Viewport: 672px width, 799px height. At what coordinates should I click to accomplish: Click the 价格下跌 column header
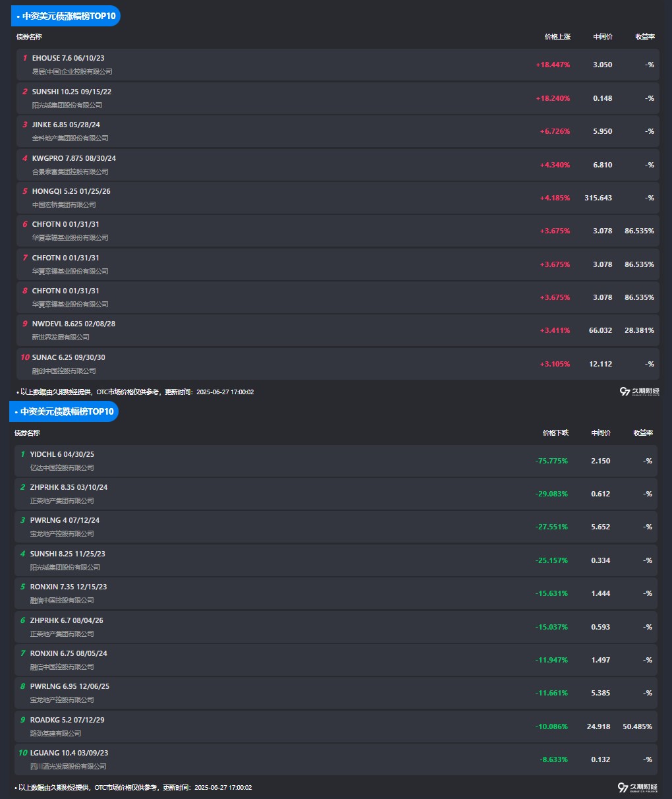pos(555,433)
